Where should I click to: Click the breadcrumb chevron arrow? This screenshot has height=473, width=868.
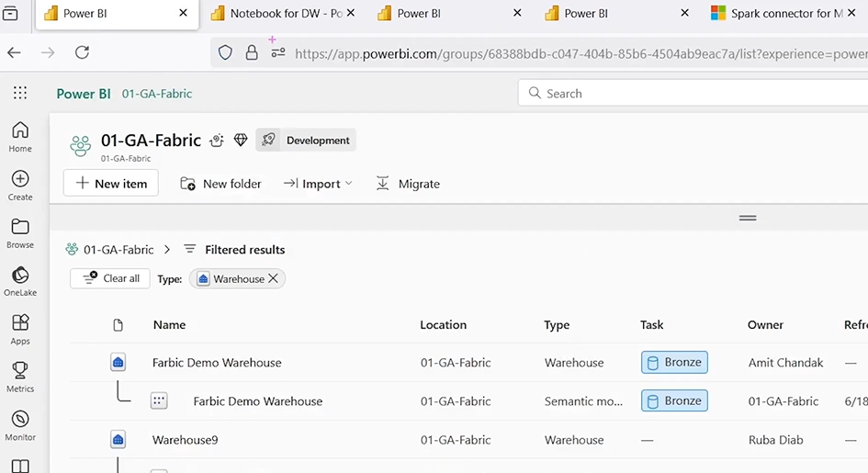click(x=167, y=250)
